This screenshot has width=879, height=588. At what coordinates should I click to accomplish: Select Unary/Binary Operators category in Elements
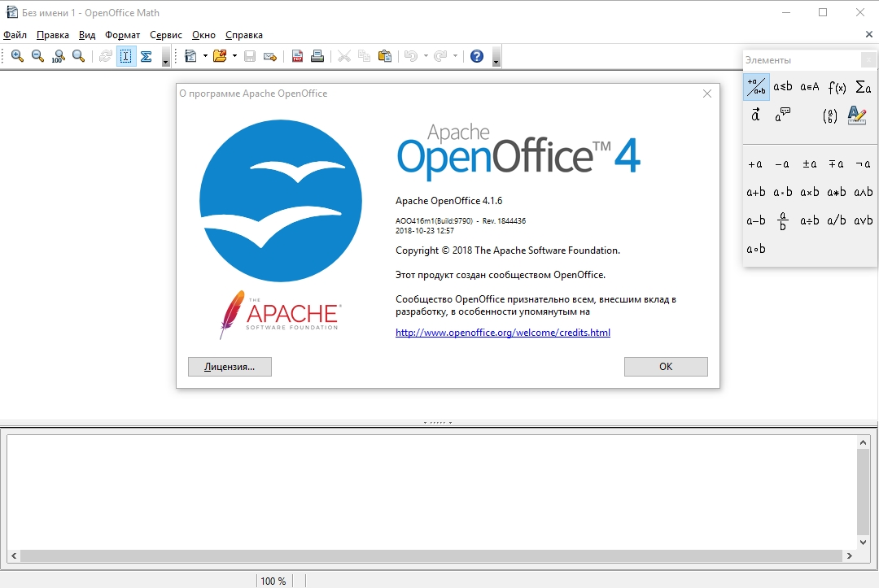756,87
